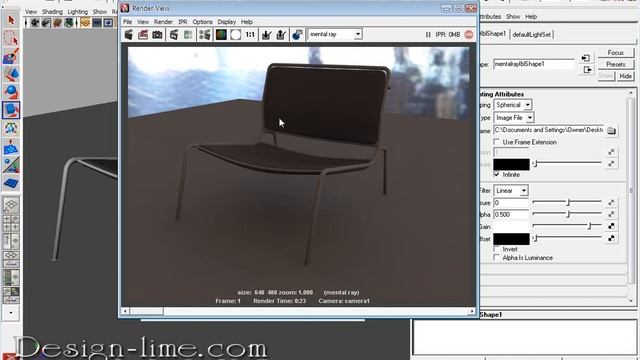This screenshot has width=640, height=360.
Task: Click the image name file path field
Action: 548,130
